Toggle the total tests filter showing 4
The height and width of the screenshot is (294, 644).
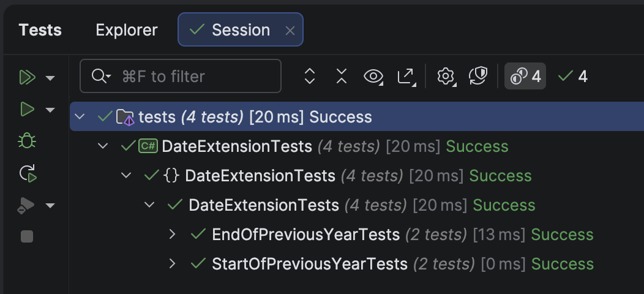pos(525,76)
